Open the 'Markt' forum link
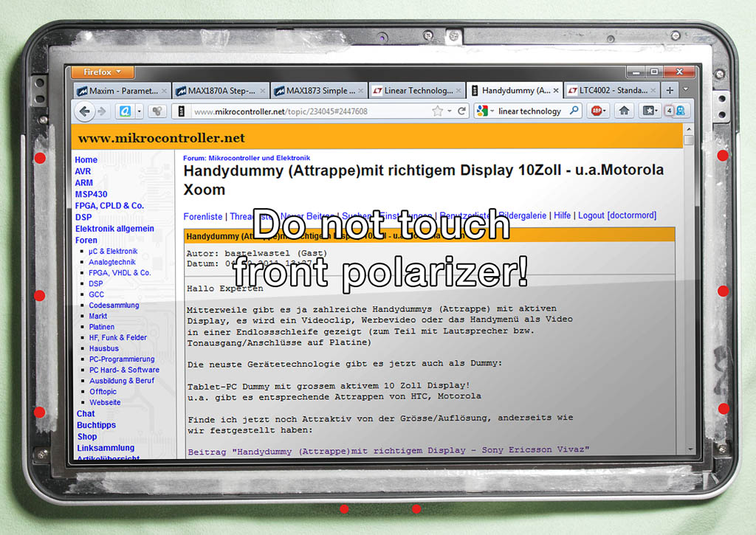The image size is (756, 535). tap(98, 316)
